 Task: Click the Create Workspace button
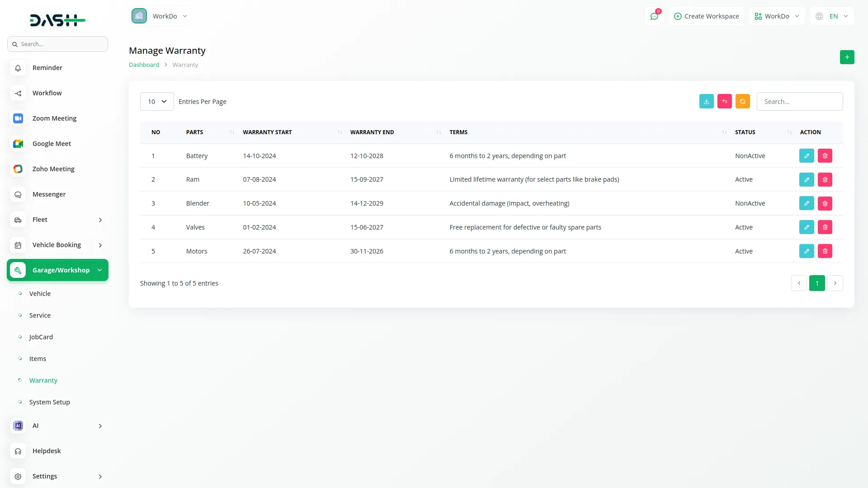click(x=706, y=16)
